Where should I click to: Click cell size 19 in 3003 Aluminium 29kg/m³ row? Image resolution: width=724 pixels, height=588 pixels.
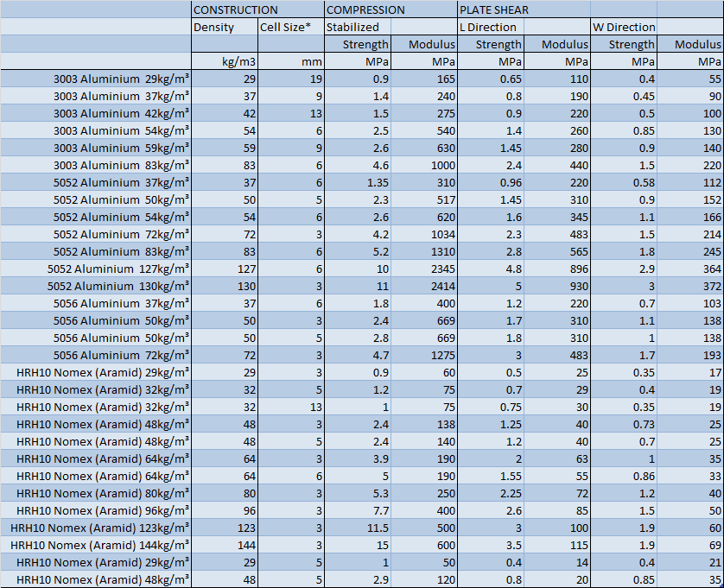[291, 79]
